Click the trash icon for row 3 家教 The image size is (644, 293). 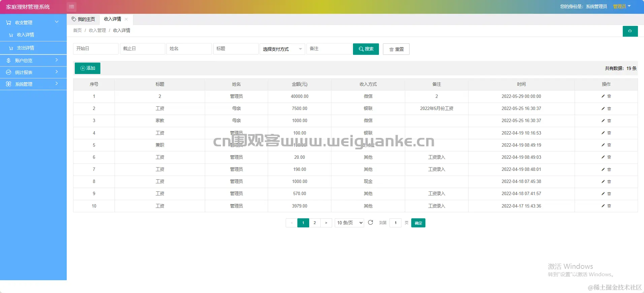point(609,120)
